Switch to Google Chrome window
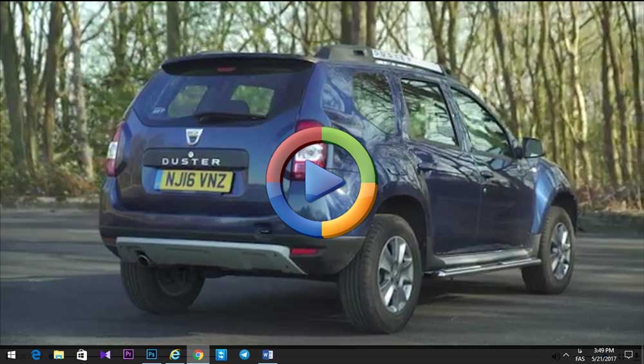This screenshot has height=364, width=644. [198, 354]
